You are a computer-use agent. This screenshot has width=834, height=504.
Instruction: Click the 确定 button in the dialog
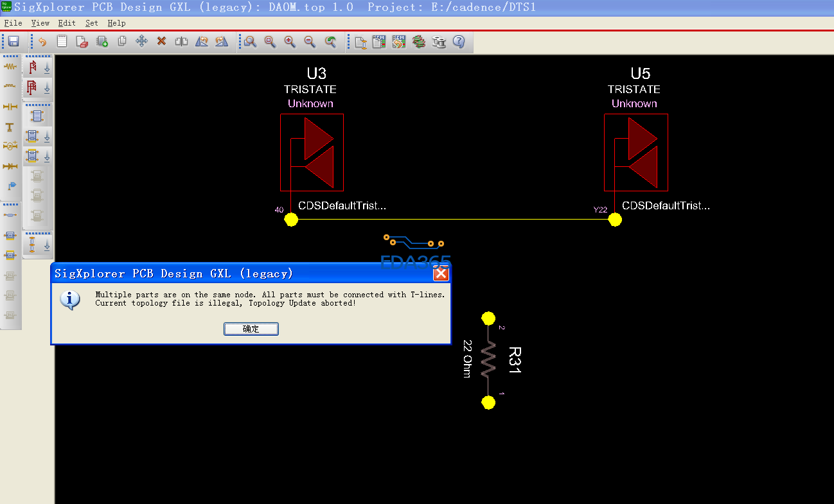pyautogui.click(x=251, y=329)
